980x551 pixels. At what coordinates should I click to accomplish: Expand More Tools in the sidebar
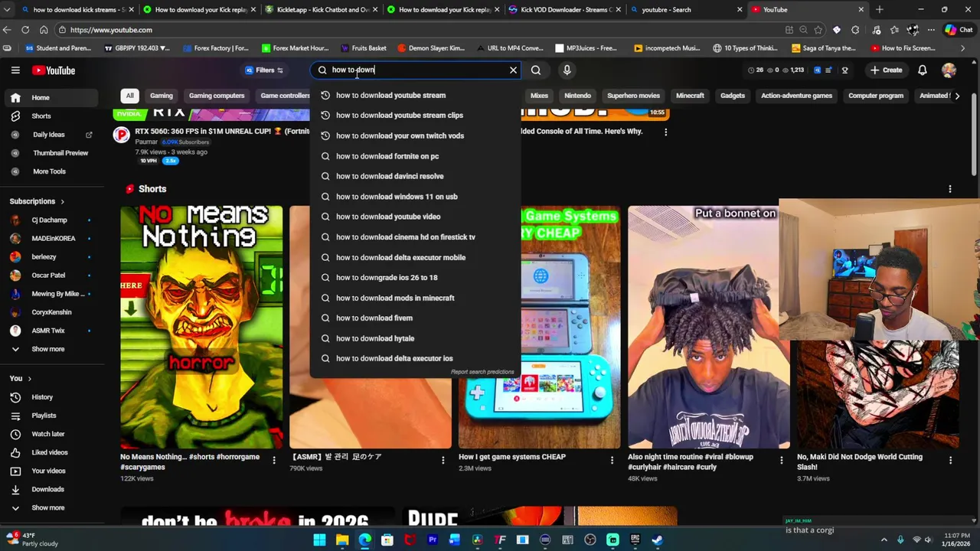[x=52, y=171]
